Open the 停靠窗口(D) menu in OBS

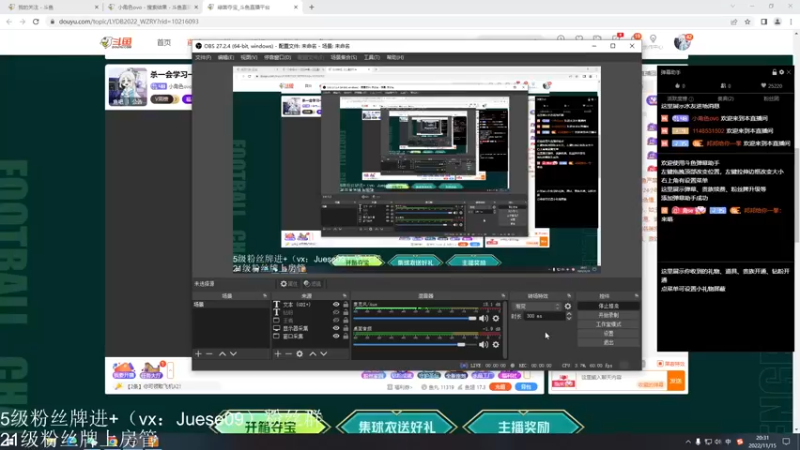[x=277, y=58]
